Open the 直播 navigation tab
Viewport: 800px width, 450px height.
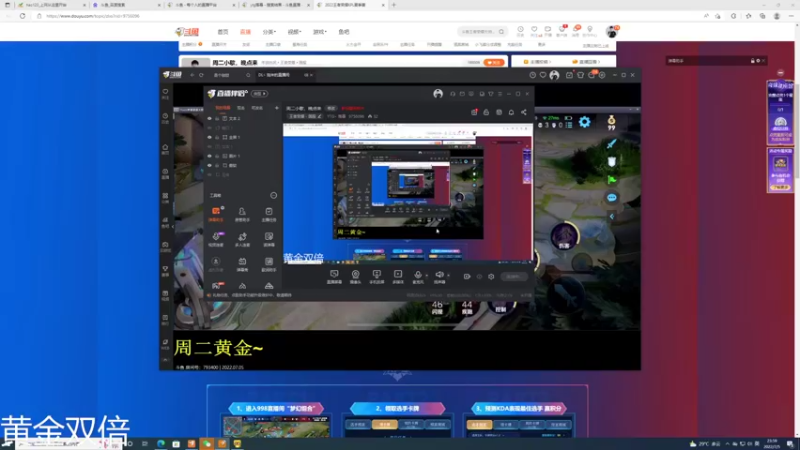(245, 32)
